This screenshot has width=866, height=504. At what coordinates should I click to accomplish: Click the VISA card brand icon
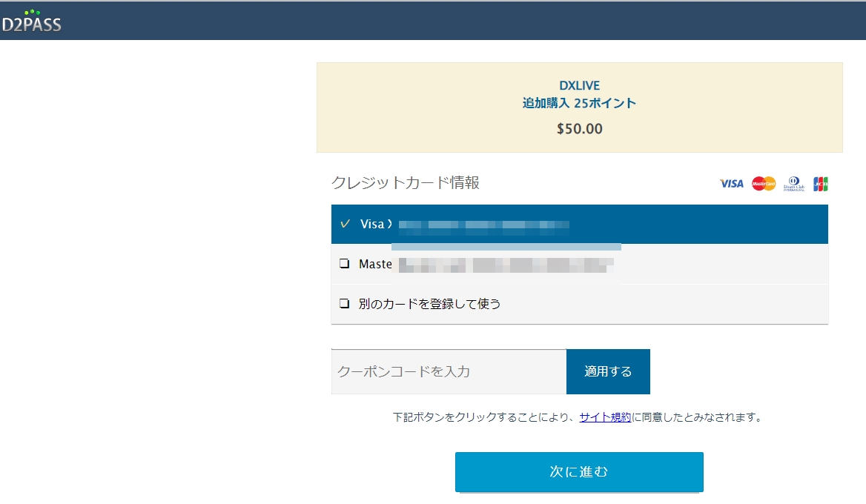pyautogui.click(x=731, y=183)
